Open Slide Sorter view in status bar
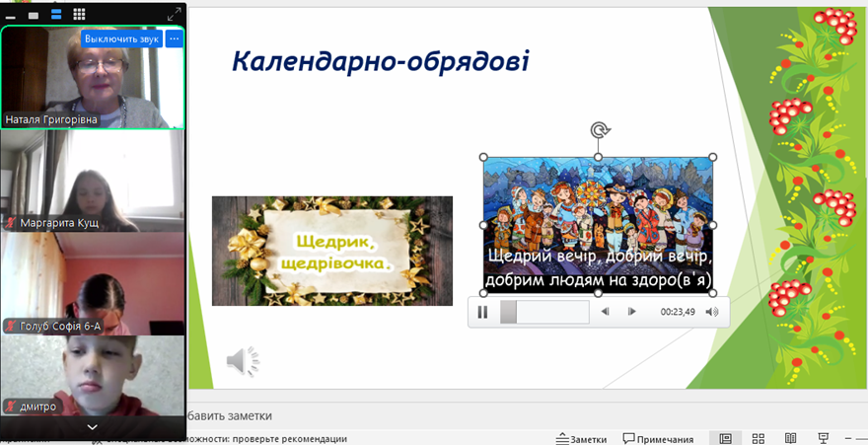 coord(759,438)
